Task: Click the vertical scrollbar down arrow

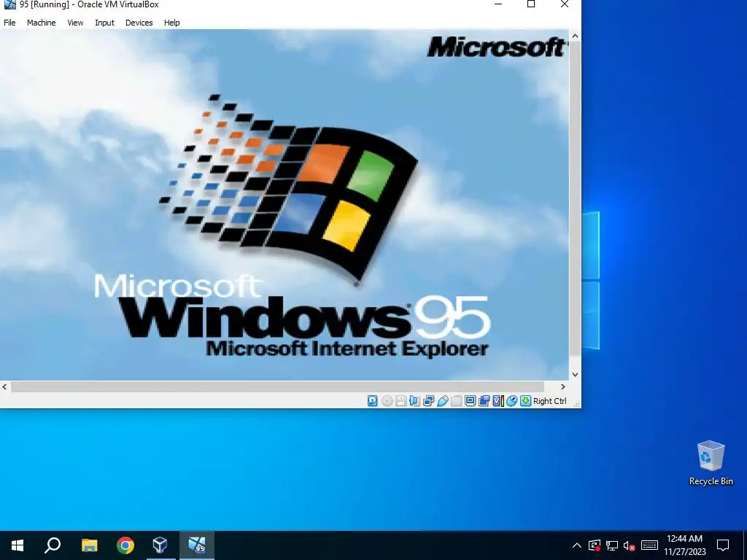Action: click(575, 375)
